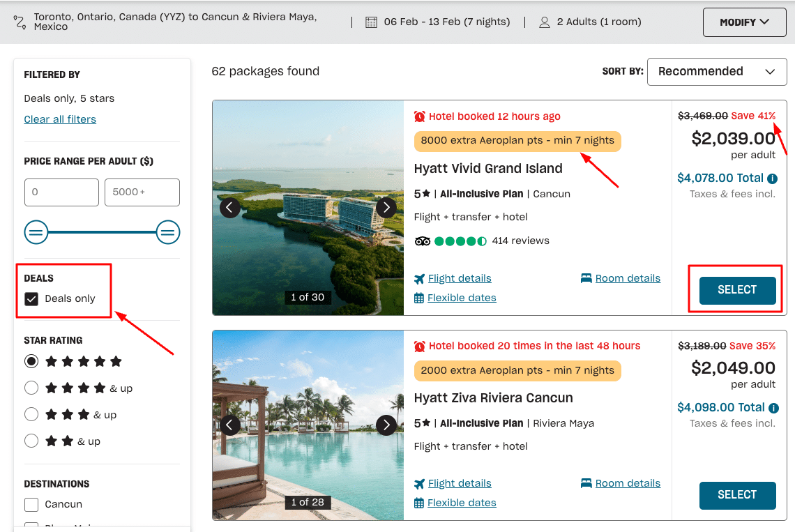Select 3 stars & up rating
The height and width of the screenshot is (532, 795).
31,415
